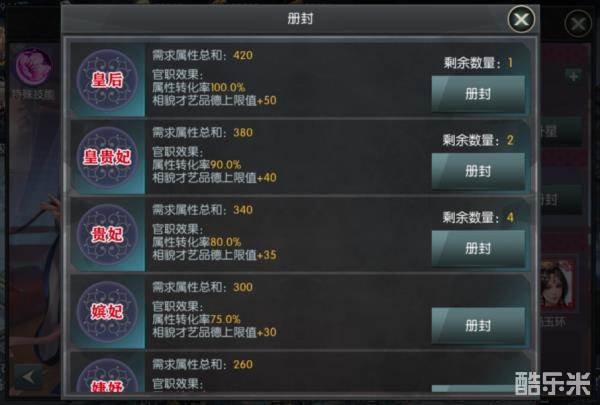This screenshot has width=600, height=405.
Task: Select the 皇贵妃 rank emblem icon
Action: pos(107,157)
